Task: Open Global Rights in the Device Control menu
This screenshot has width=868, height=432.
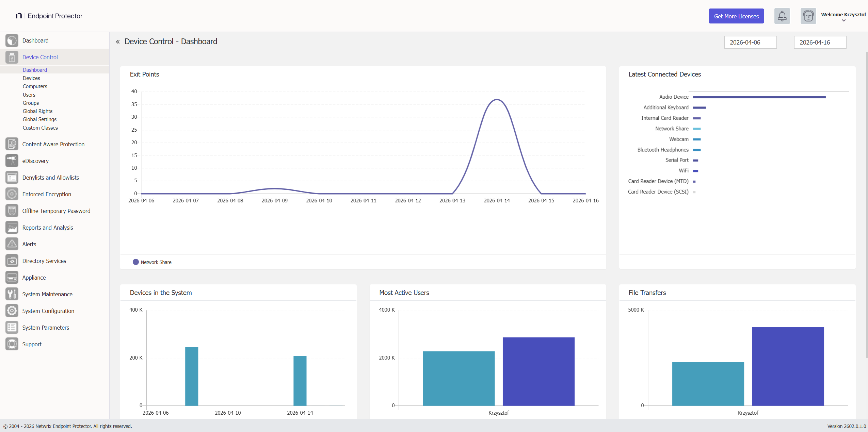Action: tap(37, 111)
